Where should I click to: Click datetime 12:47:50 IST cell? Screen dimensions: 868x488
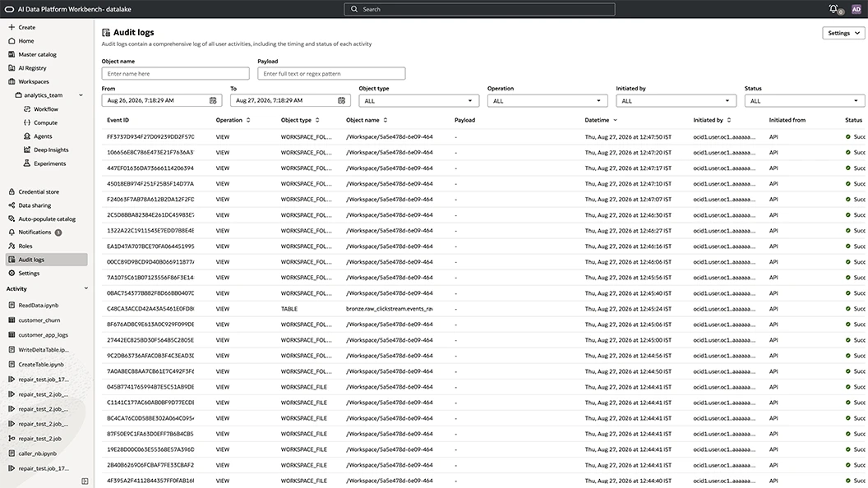pyautogui.click(x=628, y=136)
